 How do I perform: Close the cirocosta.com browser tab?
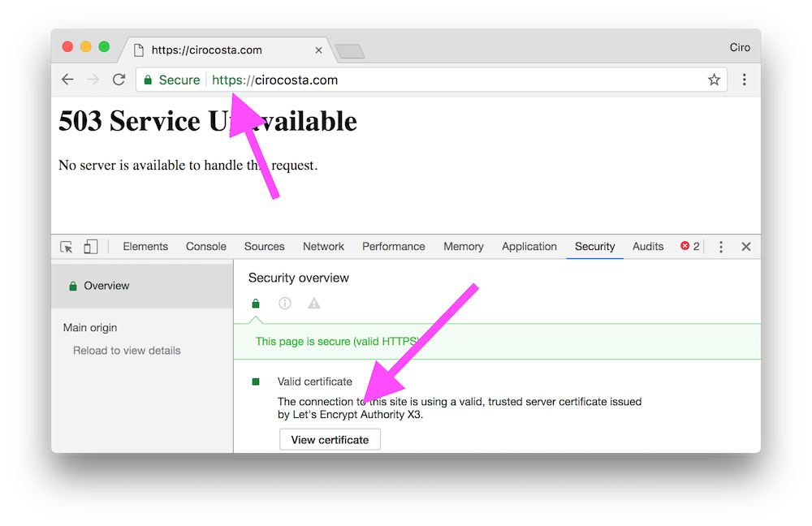[318, 50]
